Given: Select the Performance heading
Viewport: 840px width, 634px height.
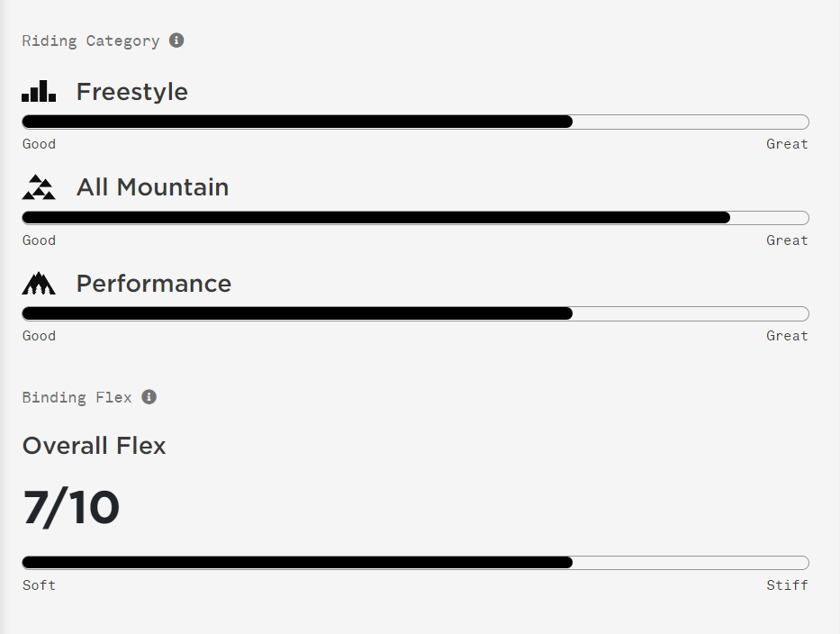Looking at the screenshot, I should [154, 284].
